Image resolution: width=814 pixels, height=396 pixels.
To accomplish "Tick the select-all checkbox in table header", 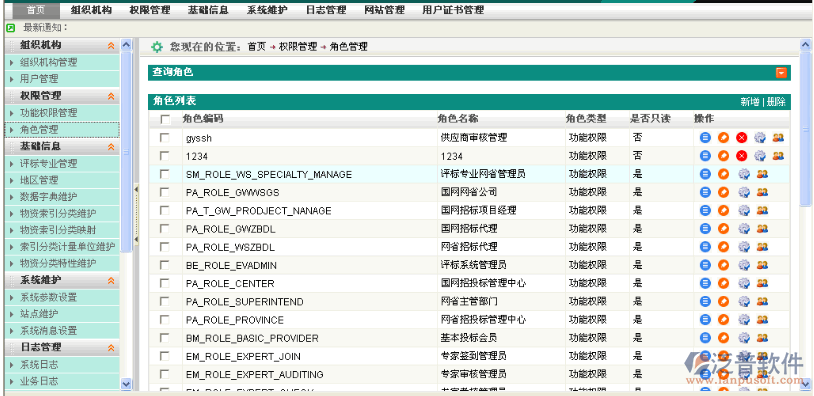I will (165, 119).
